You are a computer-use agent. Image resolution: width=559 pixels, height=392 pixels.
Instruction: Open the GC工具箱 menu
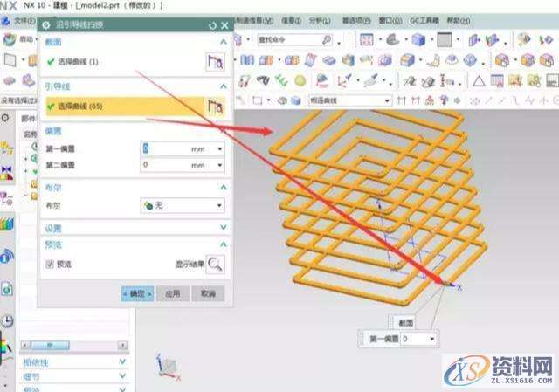point(423,20)
